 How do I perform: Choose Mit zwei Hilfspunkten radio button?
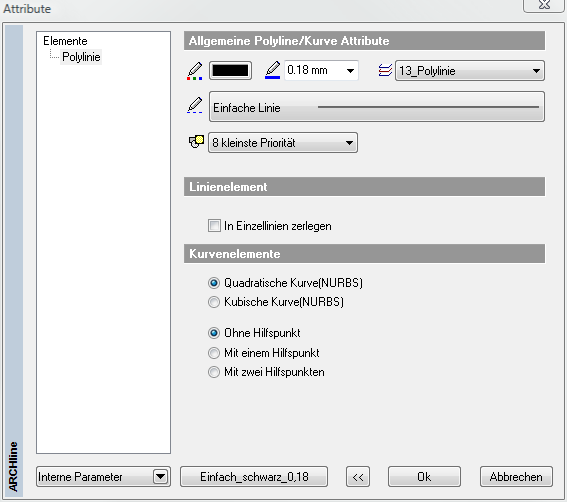[214, 372]
